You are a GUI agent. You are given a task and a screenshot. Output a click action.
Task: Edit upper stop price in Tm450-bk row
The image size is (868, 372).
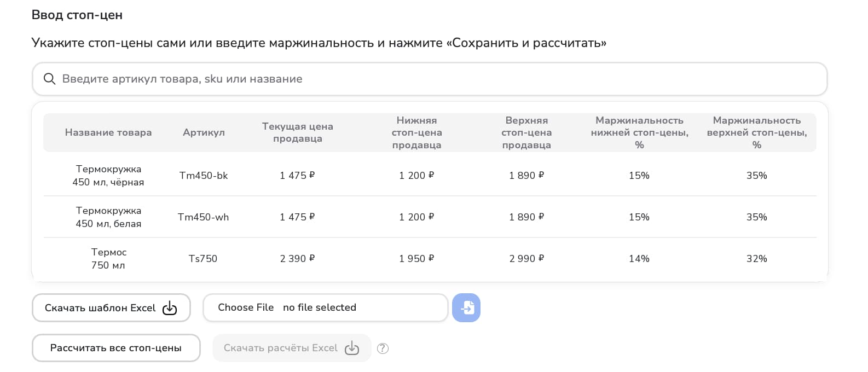point(526,176)
